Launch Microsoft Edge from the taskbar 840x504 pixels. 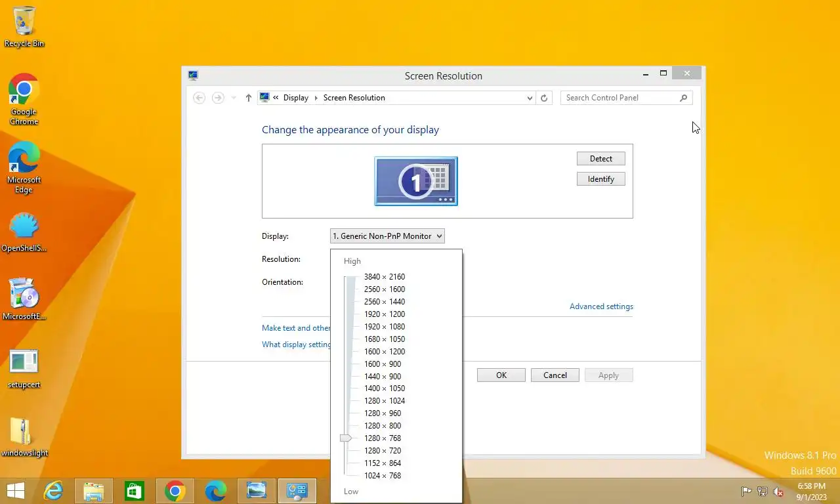pyautogui.click(x=216, y=491)
